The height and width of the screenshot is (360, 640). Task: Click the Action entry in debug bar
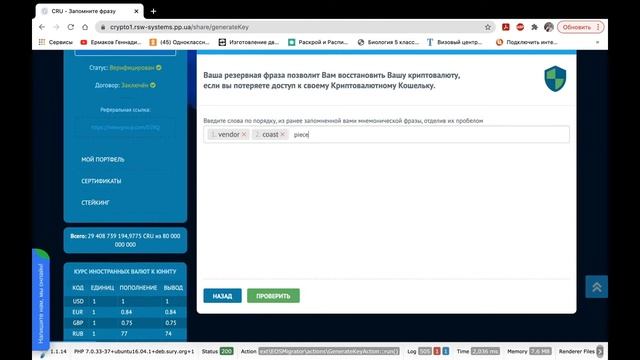pyautogui.click(x=320, y=351)
